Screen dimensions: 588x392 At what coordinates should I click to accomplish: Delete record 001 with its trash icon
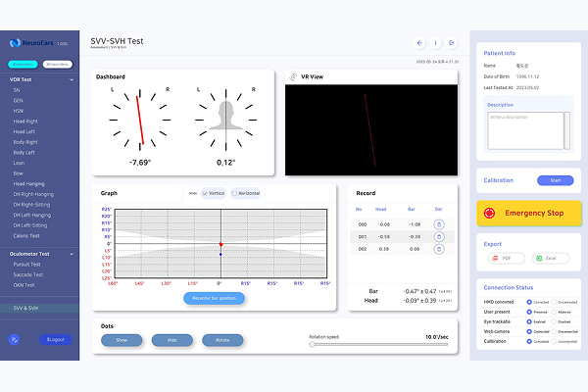tap(439, 236)
